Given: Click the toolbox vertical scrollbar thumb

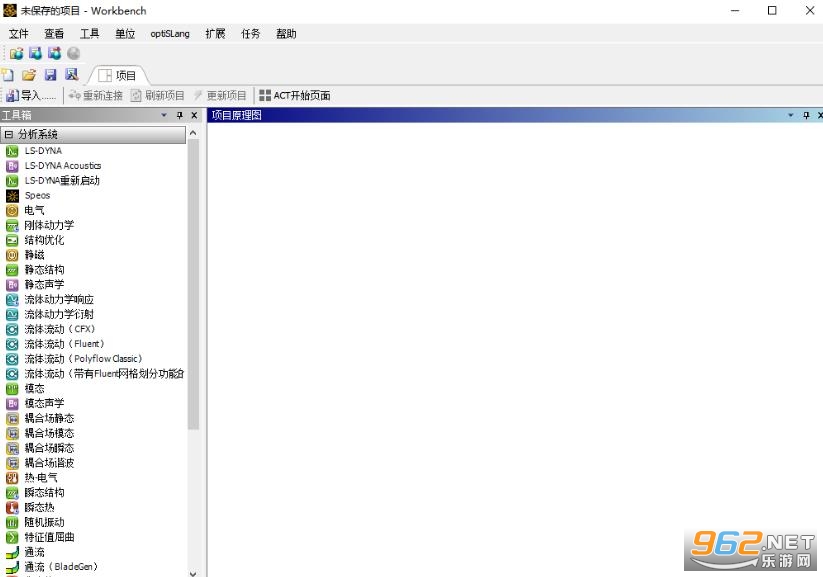Looking at the screenshot, I should [x=193, y=285].
